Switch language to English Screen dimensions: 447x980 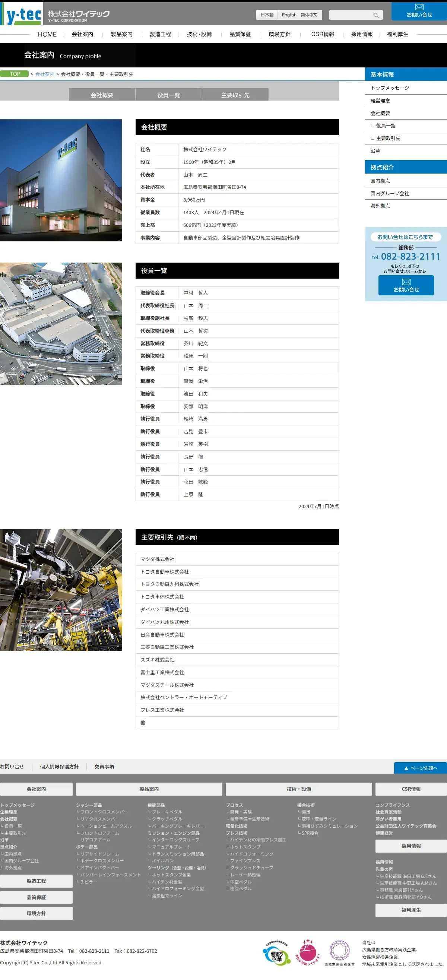[289, 15]
